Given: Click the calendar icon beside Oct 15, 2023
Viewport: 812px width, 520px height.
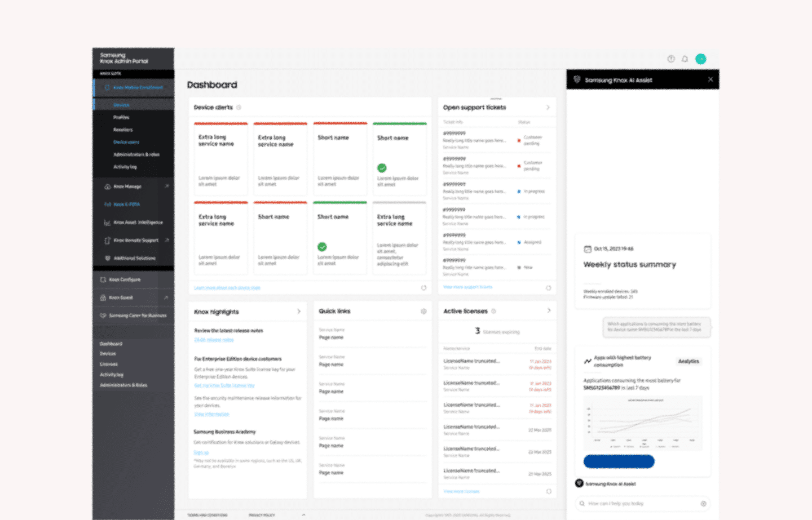Looking at the screenshot, I should [x=588, y=249].
